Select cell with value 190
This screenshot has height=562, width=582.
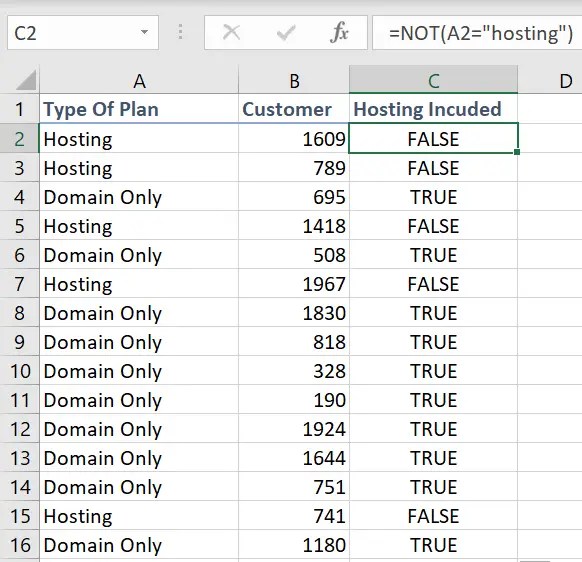[x=294, y=399]
